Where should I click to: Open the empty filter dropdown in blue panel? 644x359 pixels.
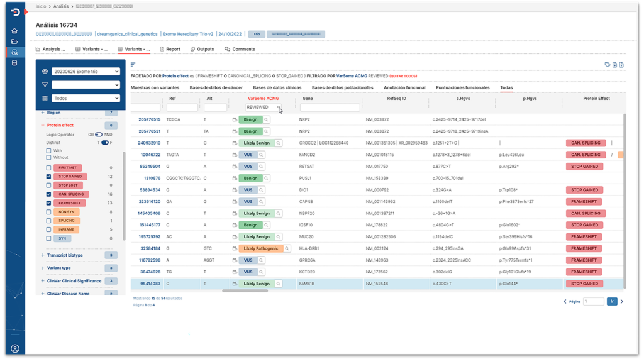tap(86, 85)
